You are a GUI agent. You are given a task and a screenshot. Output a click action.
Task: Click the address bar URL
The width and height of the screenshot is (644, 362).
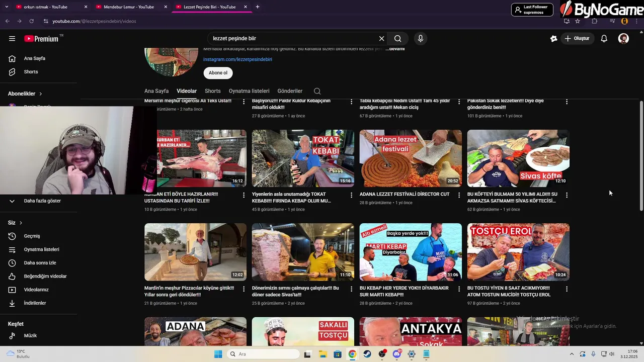coord(94,21)
